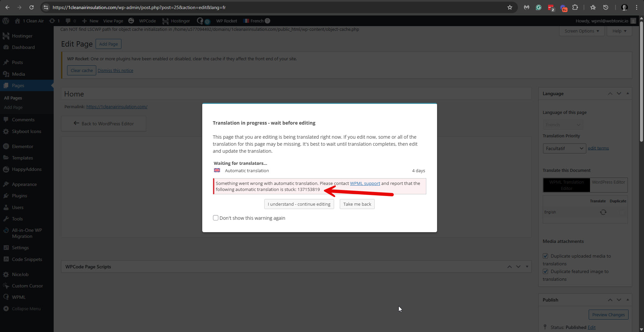This screenshot has width=644, height=332.
Task: Click the WordPress logo in the admin bar
Action: [6, 21]
